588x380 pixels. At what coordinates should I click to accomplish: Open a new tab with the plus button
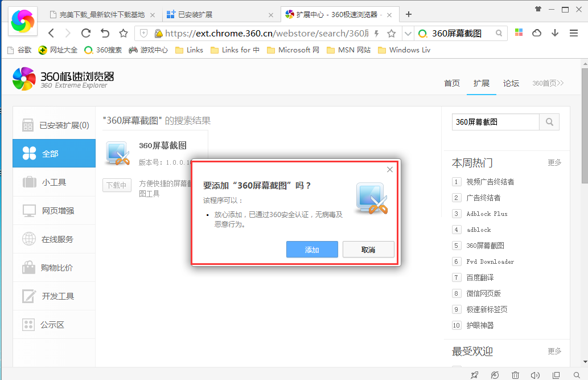409,14
